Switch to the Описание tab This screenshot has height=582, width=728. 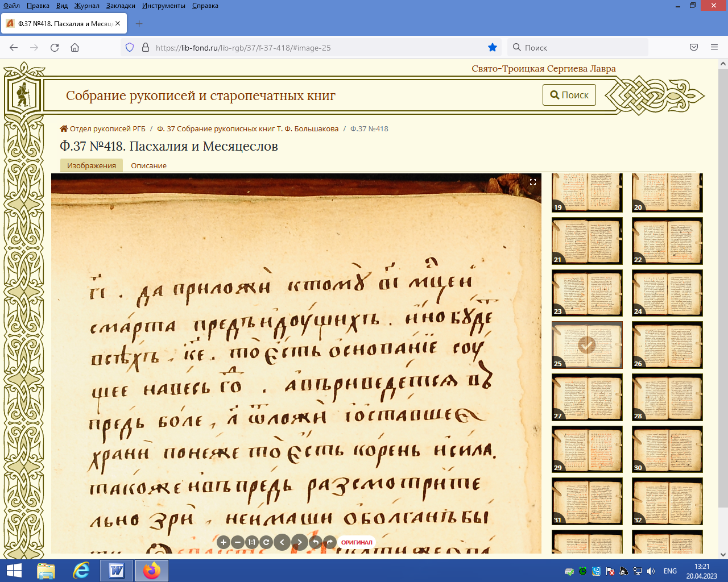(148, 166)
